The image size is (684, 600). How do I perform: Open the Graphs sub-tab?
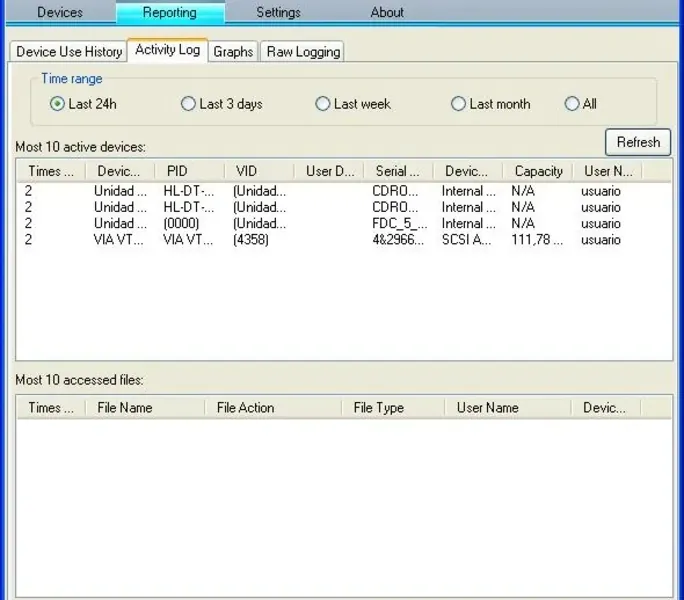[x=233, y=52]
